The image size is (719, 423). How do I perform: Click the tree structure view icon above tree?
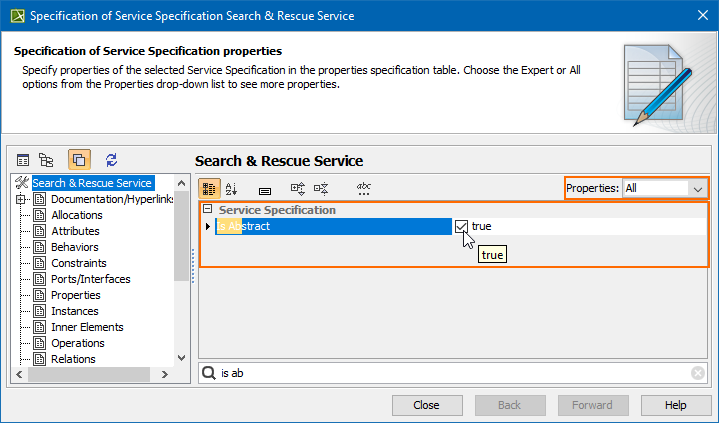click(x=46, y=159)
